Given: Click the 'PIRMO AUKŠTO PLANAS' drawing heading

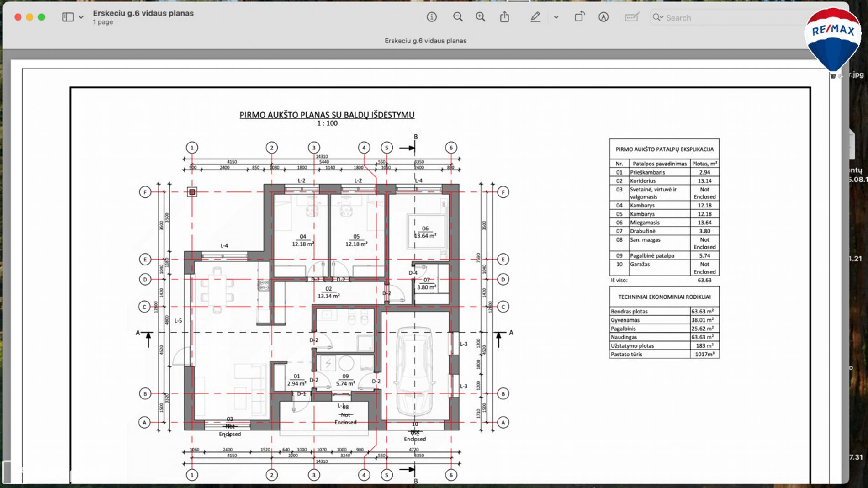Looking at the screenshot, I should pyautogui.click(x=327, y=115).
